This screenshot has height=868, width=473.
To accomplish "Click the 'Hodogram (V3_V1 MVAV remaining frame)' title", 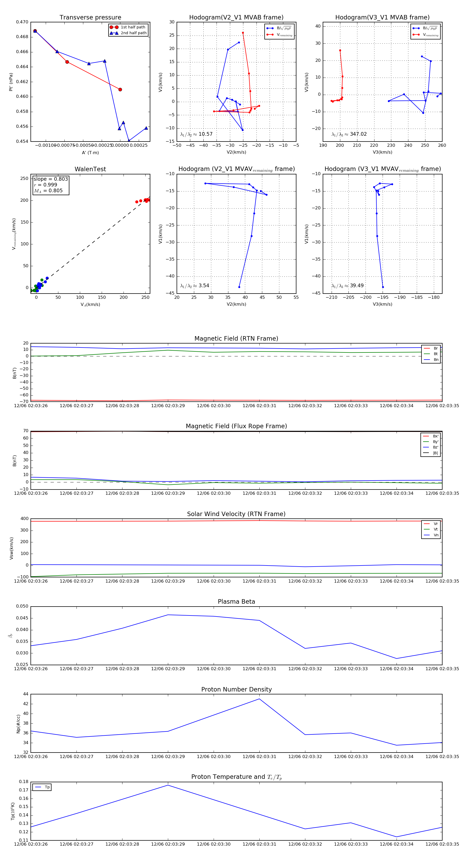I will 382,169.
